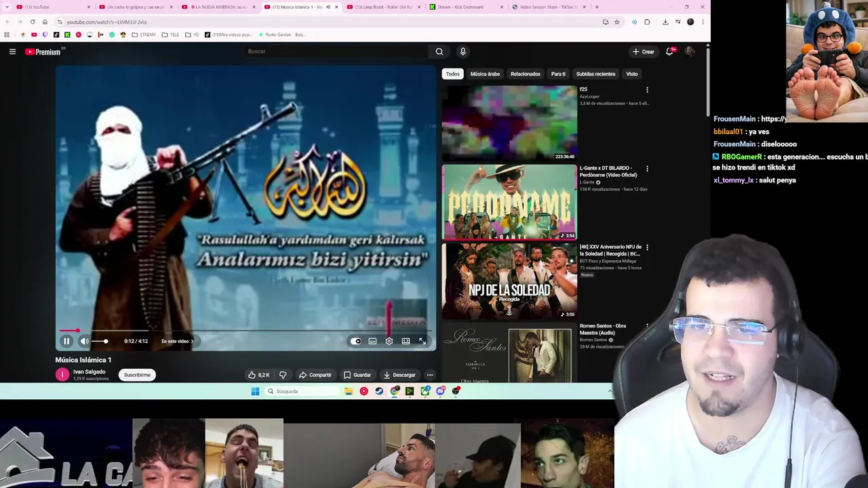Image resolution: width=868 pixels, height=488 pixels.
Task: Bookmark this page with the star
Action: click(x=617, y=22)
